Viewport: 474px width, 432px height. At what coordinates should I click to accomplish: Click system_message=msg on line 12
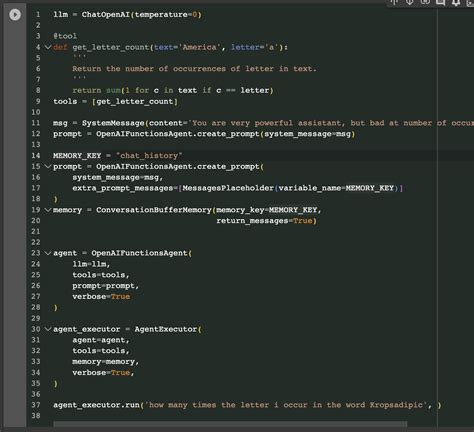307,134
